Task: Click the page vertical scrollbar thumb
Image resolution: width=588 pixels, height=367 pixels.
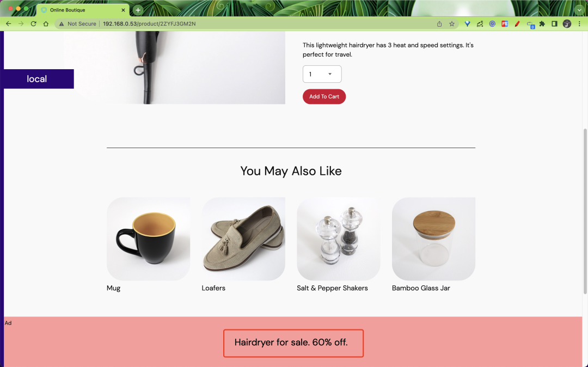Action: pos(585,211)
